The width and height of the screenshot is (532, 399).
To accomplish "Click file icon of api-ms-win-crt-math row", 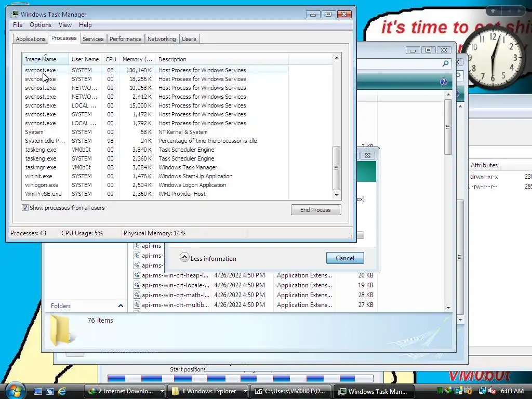I will (137, 295).
